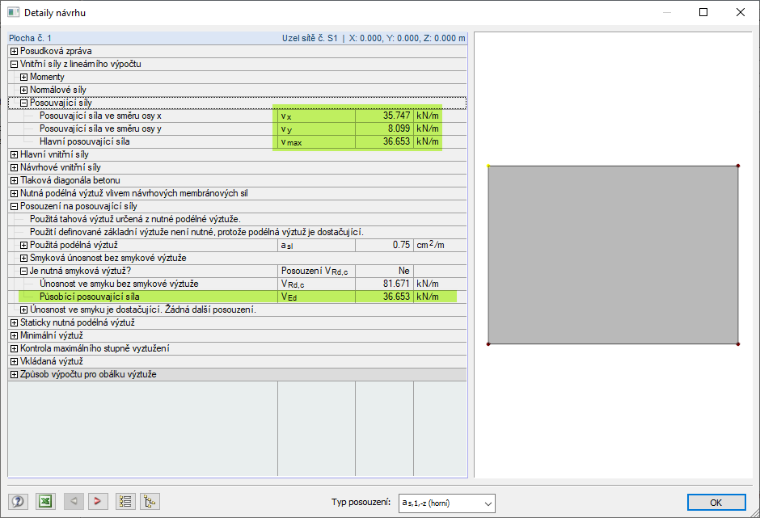Expand the Použitá podélná výztuž node

tap(24, 245)
